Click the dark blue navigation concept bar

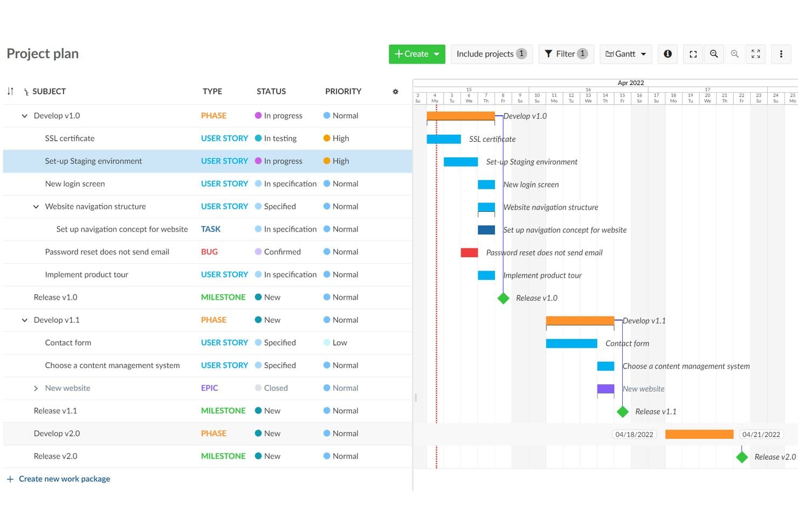(x=486, y=230)
